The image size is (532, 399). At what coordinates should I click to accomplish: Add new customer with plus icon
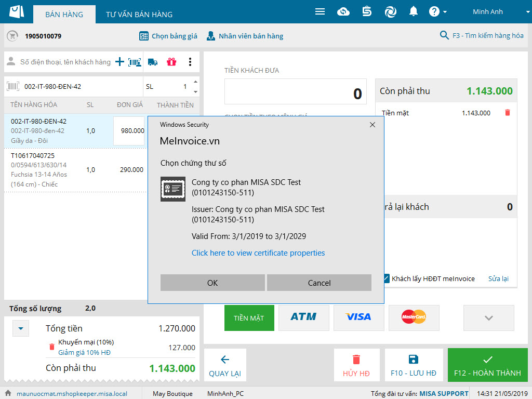coord(119,62)
